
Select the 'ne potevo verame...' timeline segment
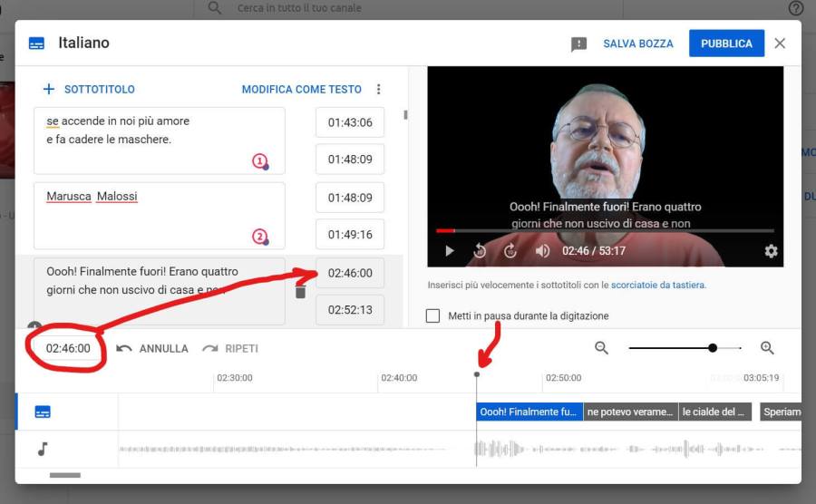pyautogui.click(x=630, y=412)
